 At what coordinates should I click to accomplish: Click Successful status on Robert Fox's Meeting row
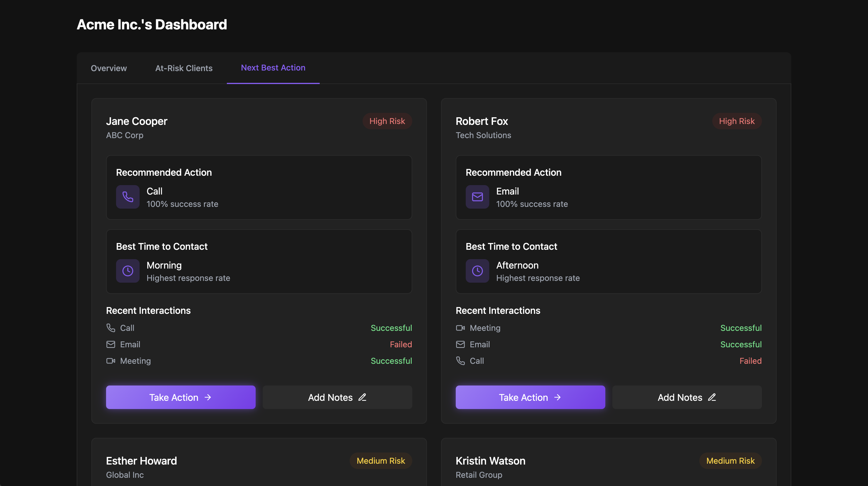741,328
